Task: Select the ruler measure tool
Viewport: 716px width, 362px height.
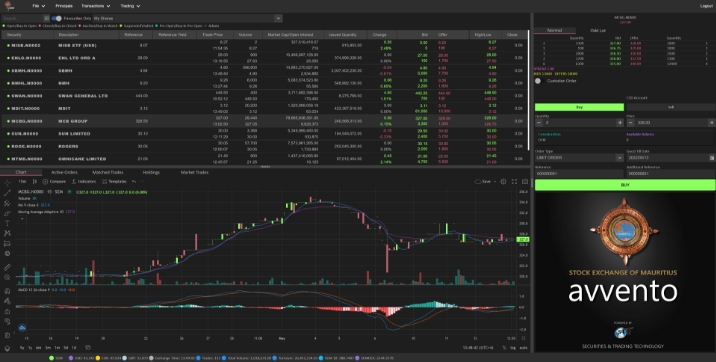Action: click(7, 267)
